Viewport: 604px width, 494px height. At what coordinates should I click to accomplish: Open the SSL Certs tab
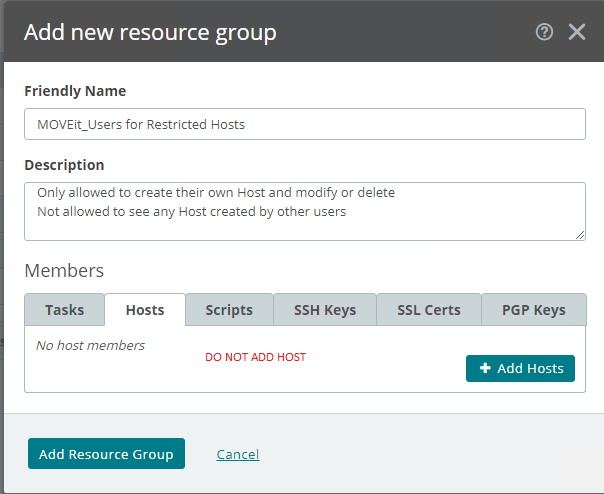point(429,310)
